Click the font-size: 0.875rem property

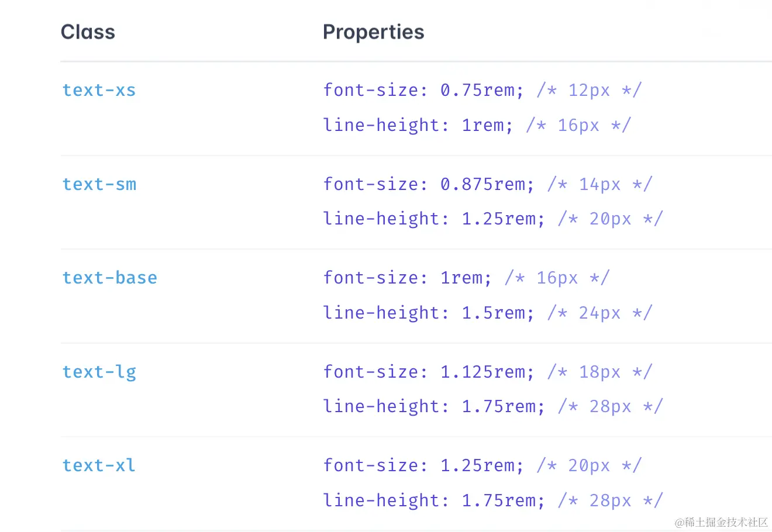tap(429, 184)
